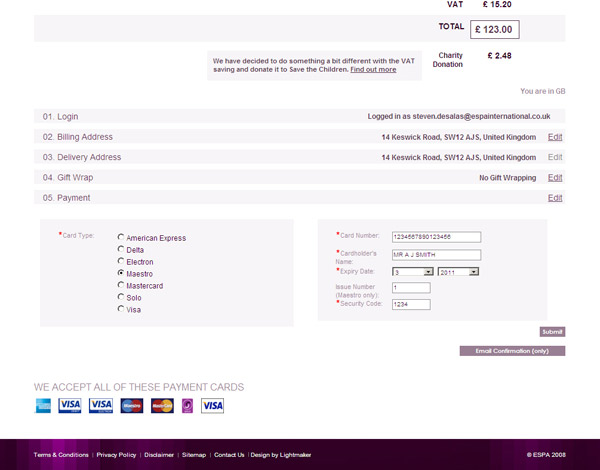
Task: Click the 'You are in GB' text
Action: click(x=543, y=91)
